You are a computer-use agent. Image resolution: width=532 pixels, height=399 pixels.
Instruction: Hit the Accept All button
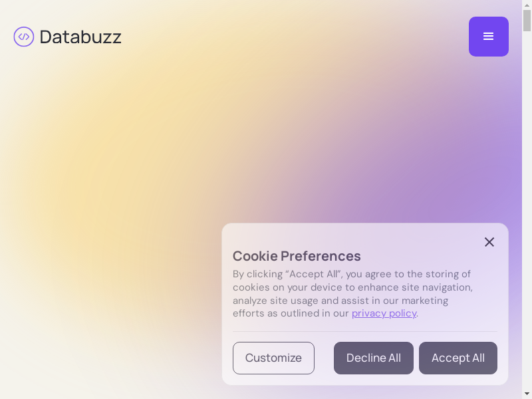pos(458,358)
